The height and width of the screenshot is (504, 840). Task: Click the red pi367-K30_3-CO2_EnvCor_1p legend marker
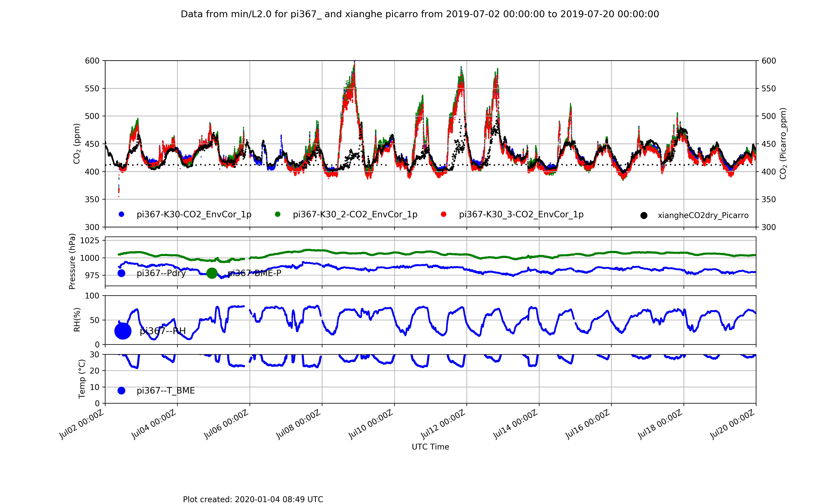(444, 214)
